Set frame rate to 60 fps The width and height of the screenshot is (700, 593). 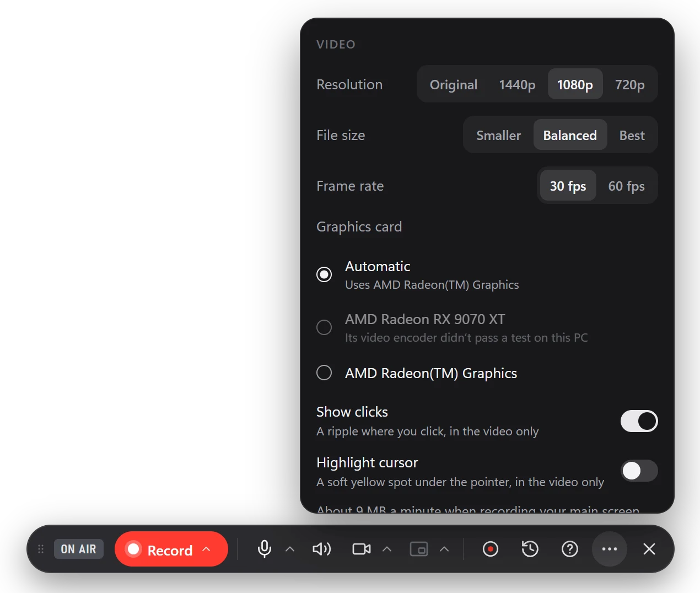pyautogui.click(x=626, y=186)
